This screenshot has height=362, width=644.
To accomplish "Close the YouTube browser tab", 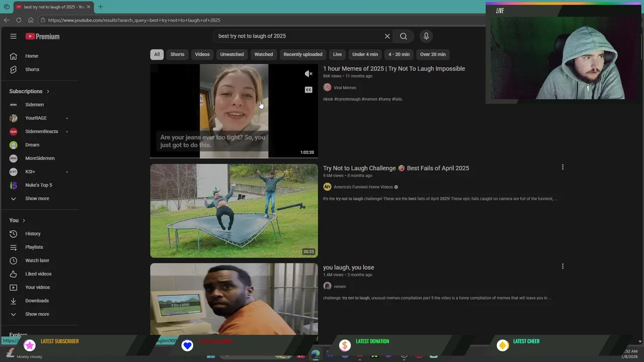I will tap(89, 7).
